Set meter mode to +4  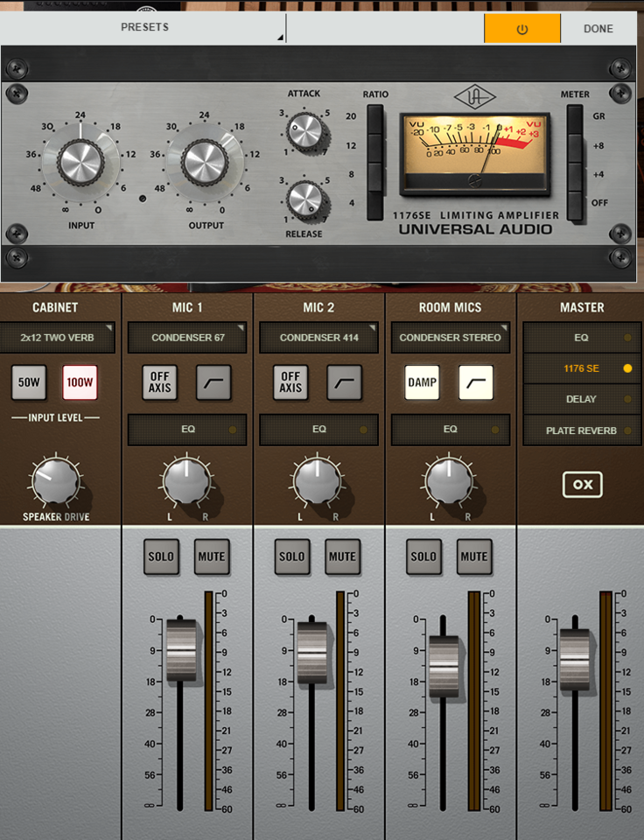pyautogui.click(x=575, y=177)
